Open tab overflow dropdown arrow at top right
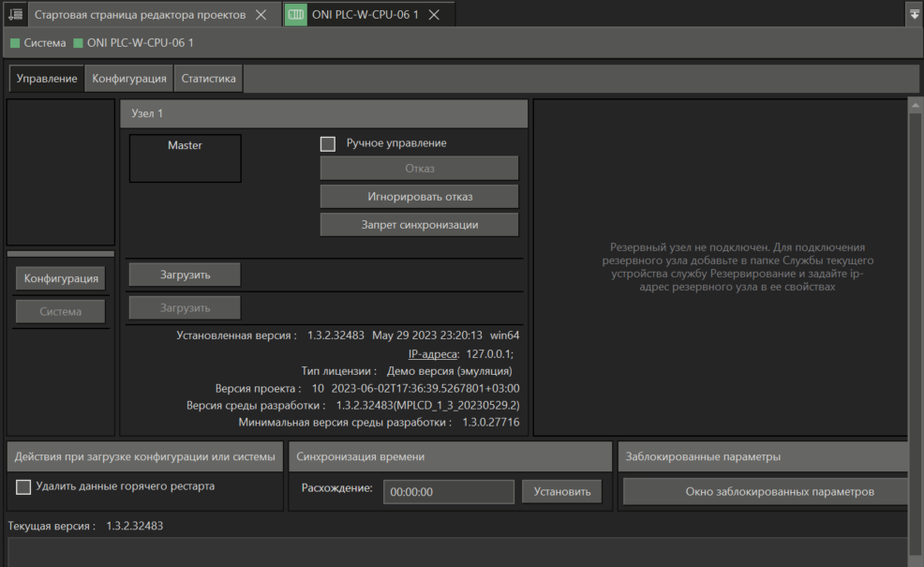The image size is (924, 567). tap(914, 15)
